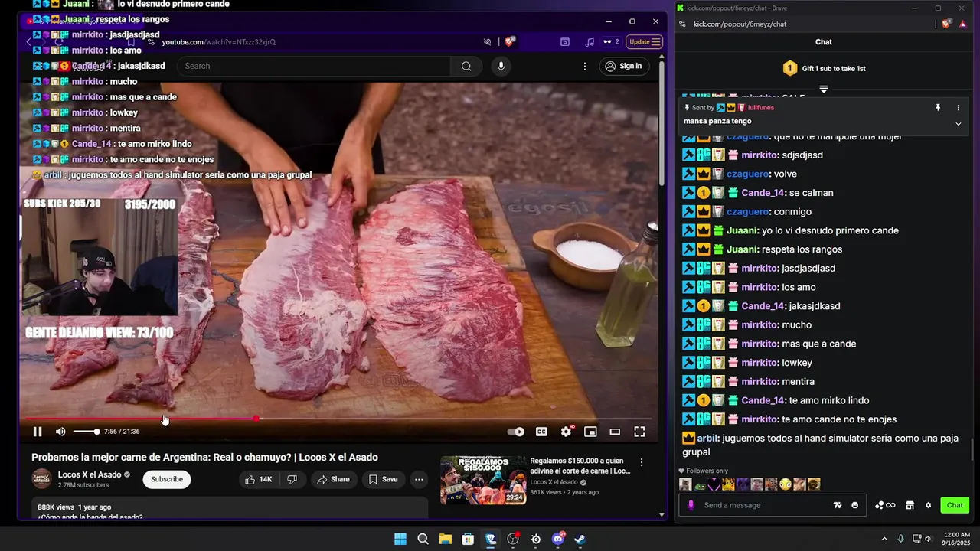Open the recommended video thumbnail 29:24

tap(483, 480)
